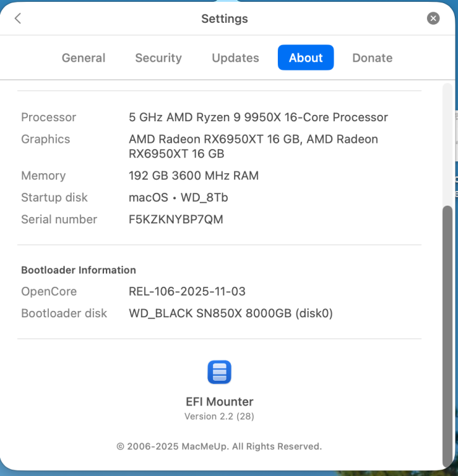Click the Version 2.2 (28) text

(x=219, y=416)
